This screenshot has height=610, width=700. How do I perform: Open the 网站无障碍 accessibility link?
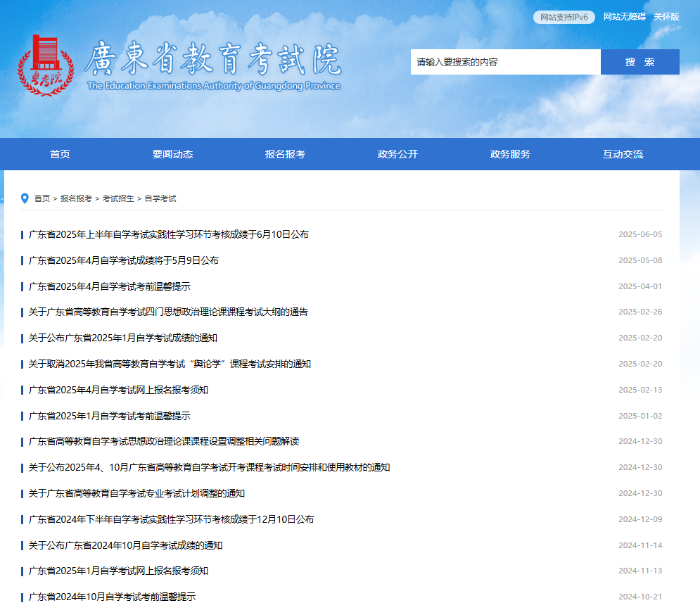coord(624,17)
